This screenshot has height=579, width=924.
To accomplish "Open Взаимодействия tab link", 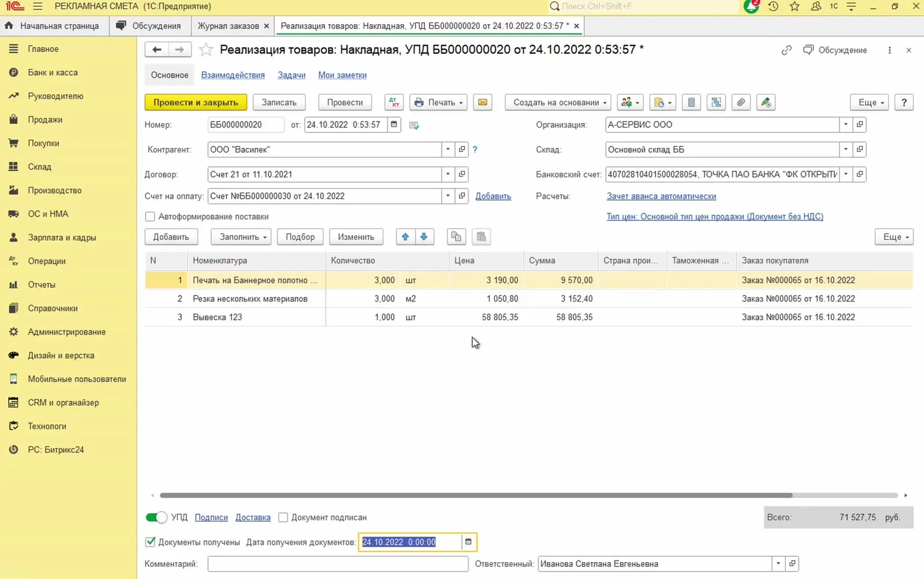I will coord(233,75).
